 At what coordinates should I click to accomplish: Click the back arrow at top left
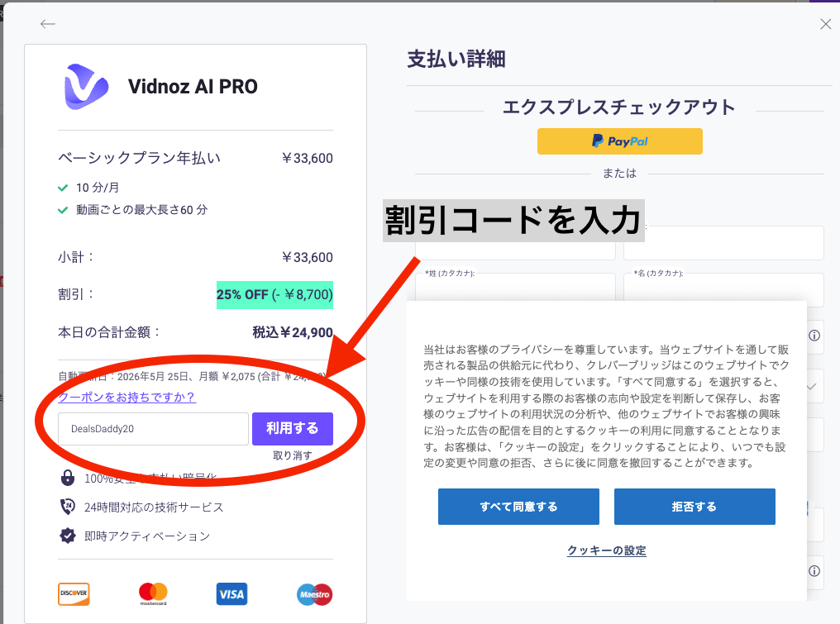pyautogui.click(x=48, y=24)
